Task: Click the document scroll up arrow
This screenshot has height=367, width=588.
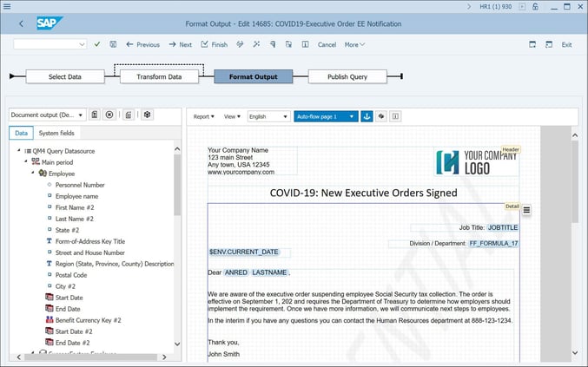Action: click(575, 135)
